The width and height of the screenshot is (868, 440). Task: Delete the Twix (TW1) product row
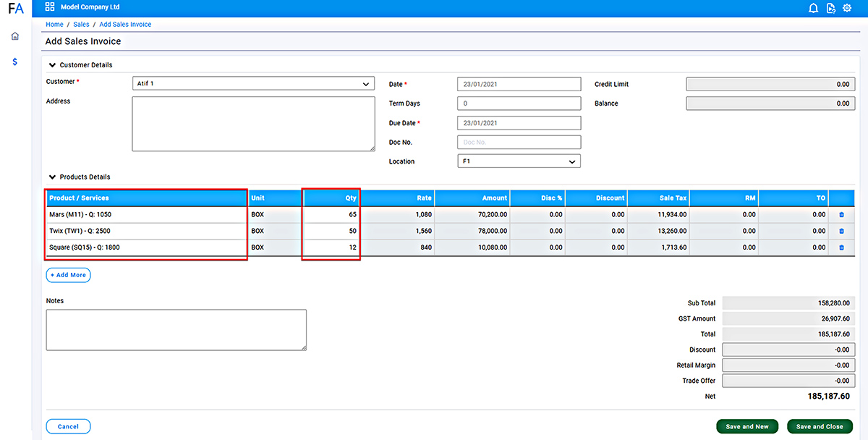841,232
